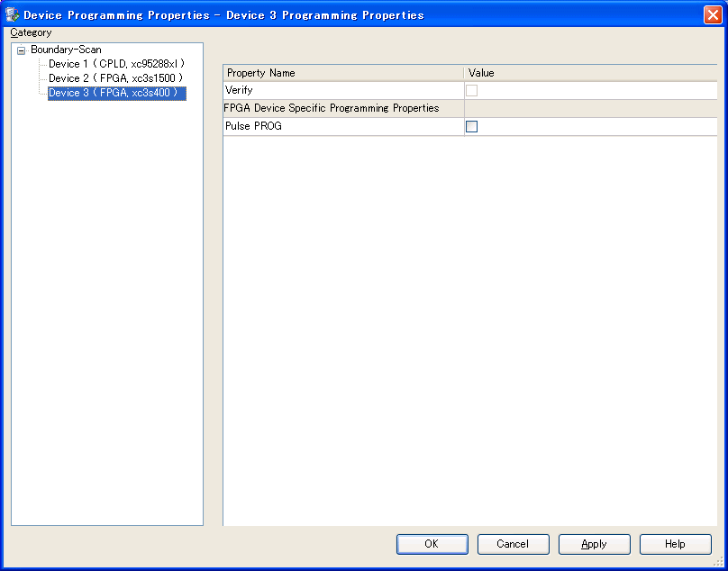Collapse the Boundary-Scan tree node
The height and width of the screenshot is (571, 728).
point(22,50)
